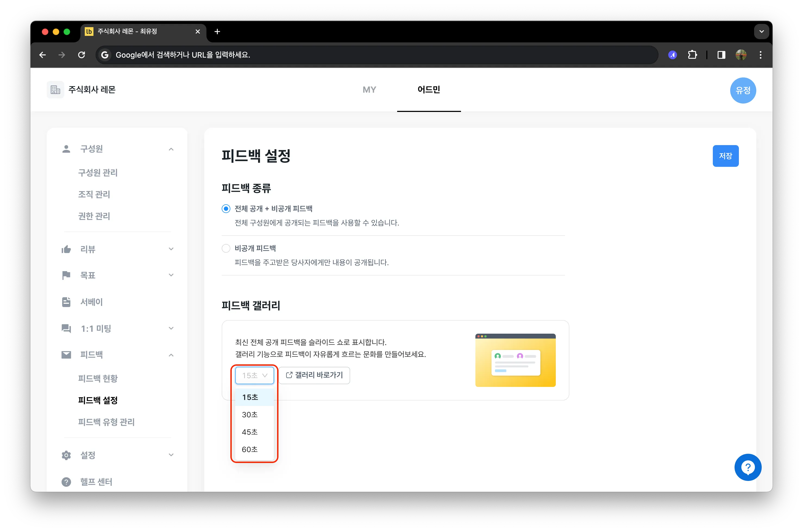This screenshot has height=532, width=803.
Task: Select 전체 공개 + 비공개 피드백 radio
Action: (x=226, y=209)
